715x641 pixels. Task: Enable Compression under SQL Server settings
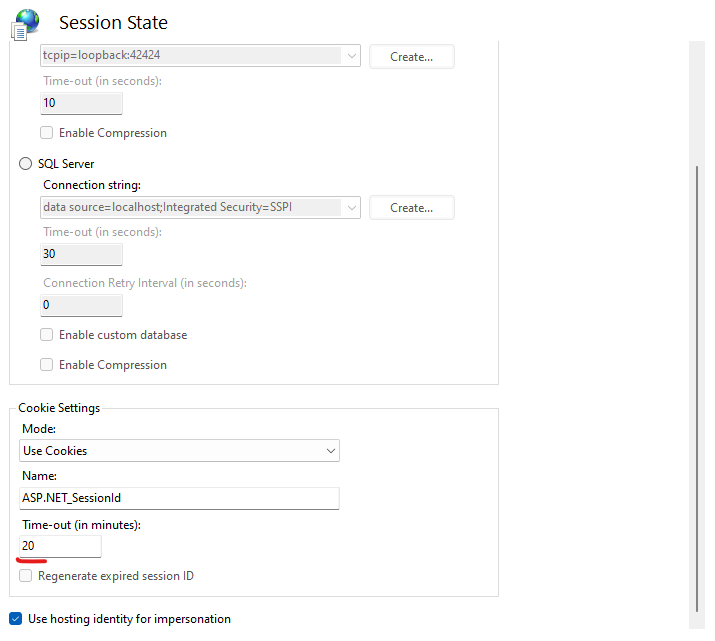[47, 365]
